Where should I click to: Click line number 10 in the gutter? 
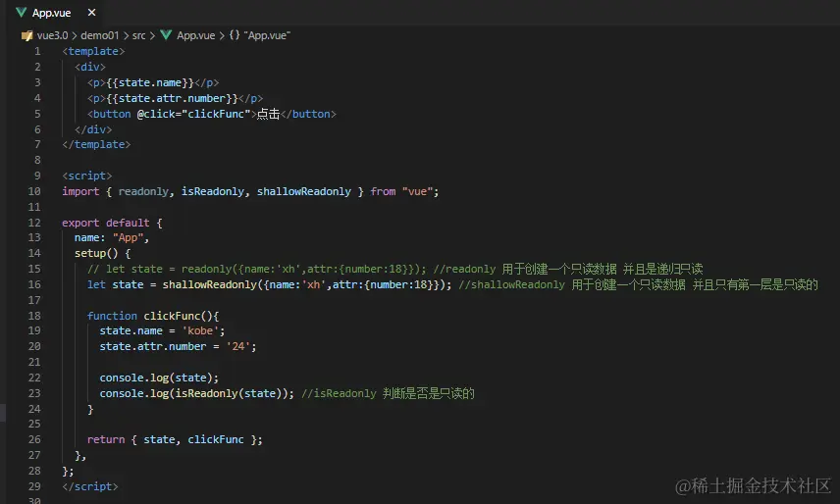tap(34, 191)
